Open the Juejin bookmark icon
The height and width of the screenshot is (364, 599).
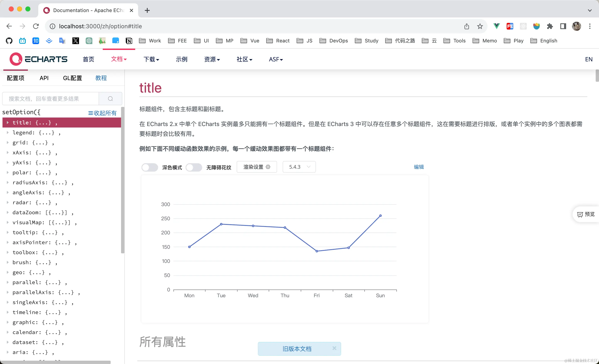click(x=49, y=41)
